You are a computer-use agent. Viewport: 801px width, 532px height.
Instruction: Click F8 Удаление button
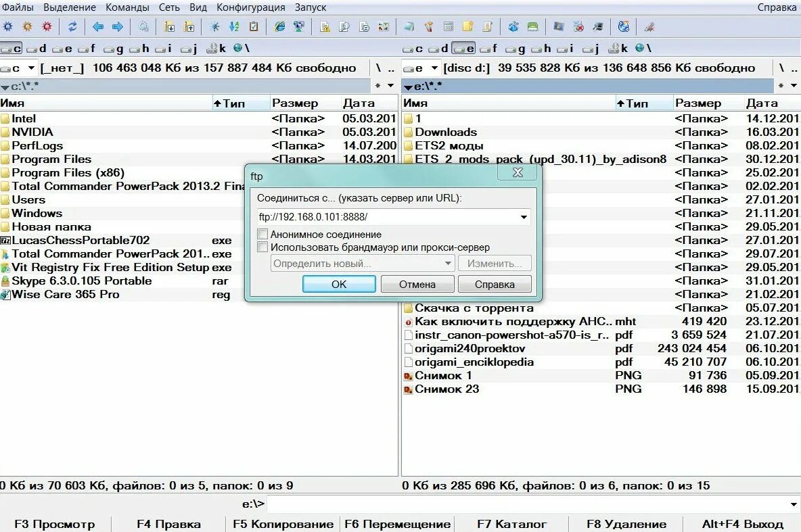[626, 525]
